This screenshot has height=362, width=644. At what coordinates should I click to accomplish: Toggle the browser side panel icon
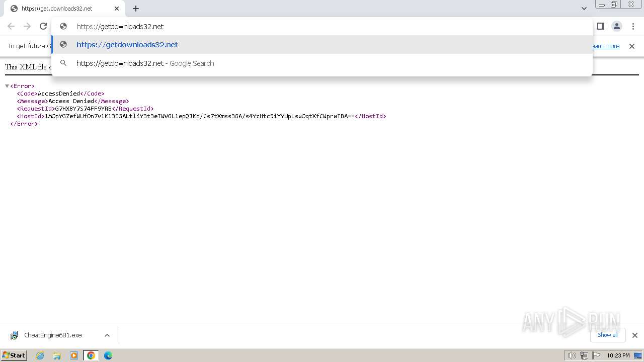pyautogui.click(x=600, y=26)
